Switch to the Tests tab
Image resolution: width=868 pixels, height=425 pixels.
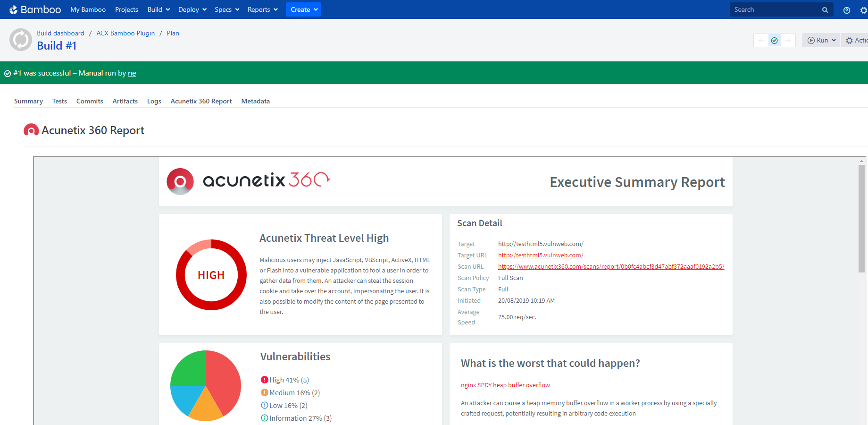coord(59,101)
